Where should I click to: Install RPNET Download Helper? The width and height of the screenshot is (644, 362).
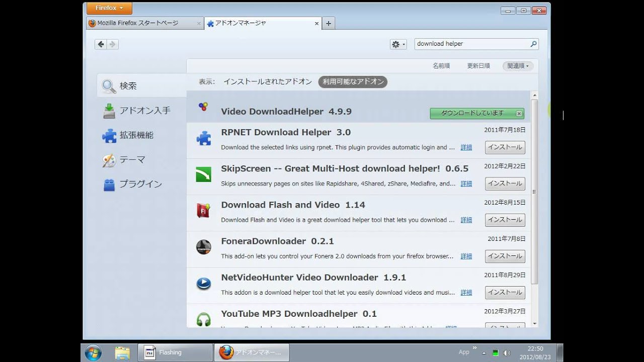pos(505,147)
